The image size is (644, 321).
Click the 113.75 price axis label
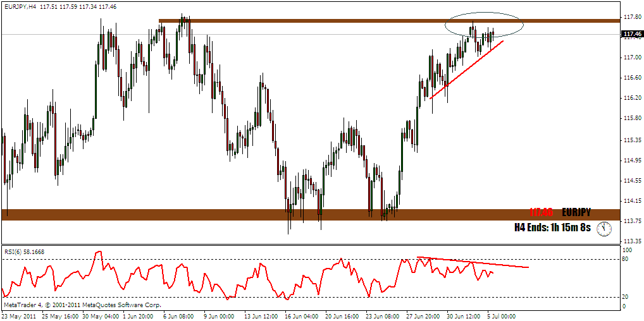click(x=633, y=221)
